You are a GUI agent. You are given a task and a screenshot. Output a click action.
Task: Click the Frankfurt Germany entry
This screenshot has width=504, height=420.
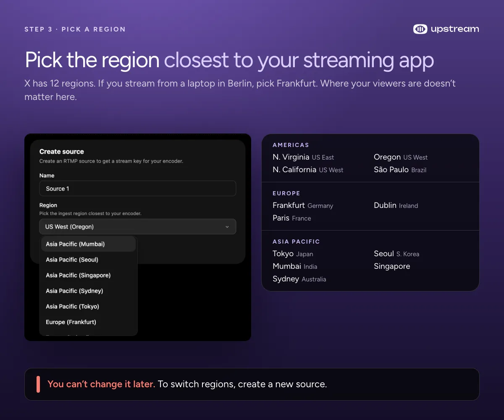pos(303,205)
